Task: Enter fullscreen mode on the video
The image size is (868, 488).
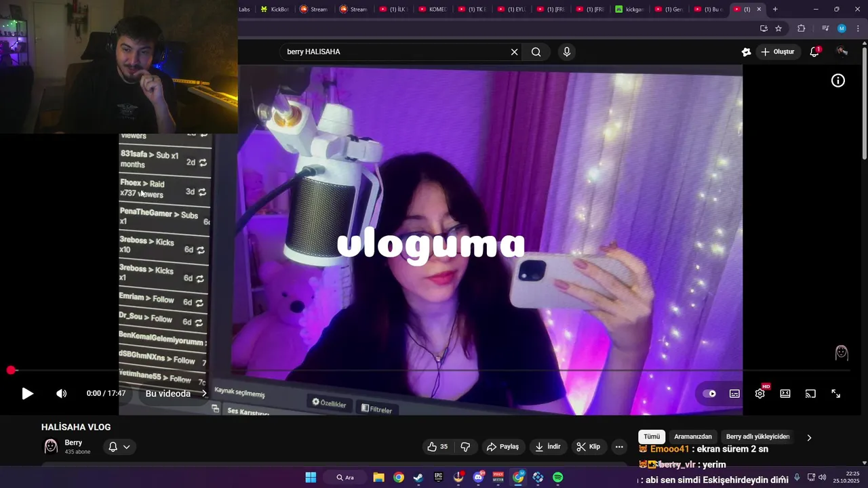Action: pyautogui.click(x=836, y=394)
